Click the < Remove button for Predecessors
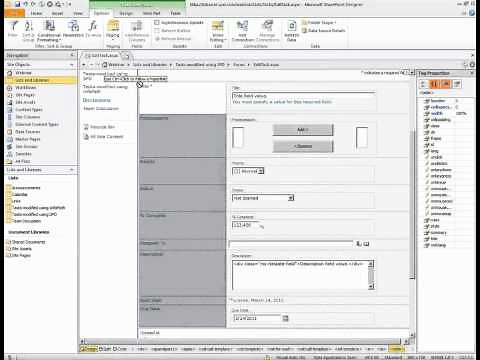 pos(303,146)
